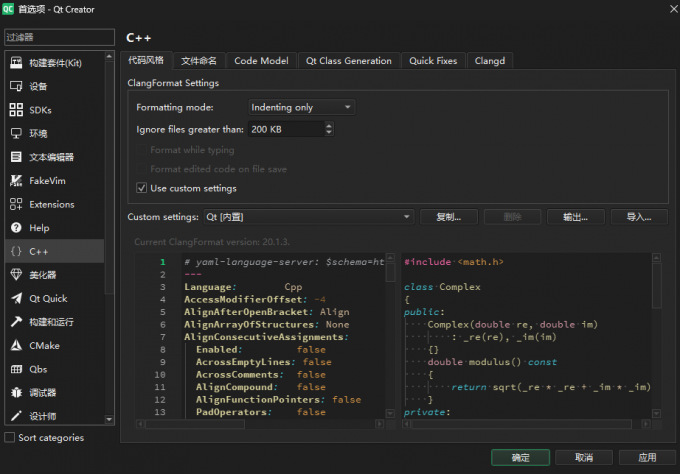Viewport: 680px width, 474px height.
Task: Open the Qt Quick settings icon
Action: [x=15, y=298]
